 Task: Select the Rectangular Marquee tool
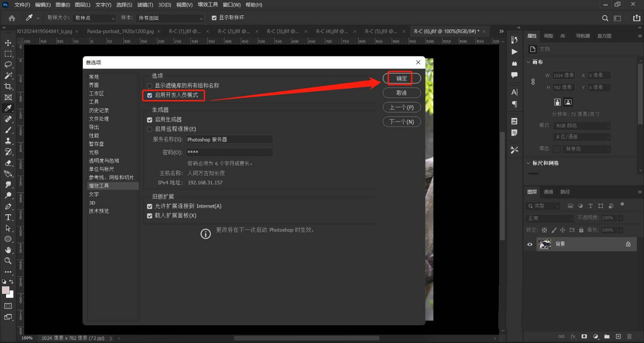(x=8, y=54)
